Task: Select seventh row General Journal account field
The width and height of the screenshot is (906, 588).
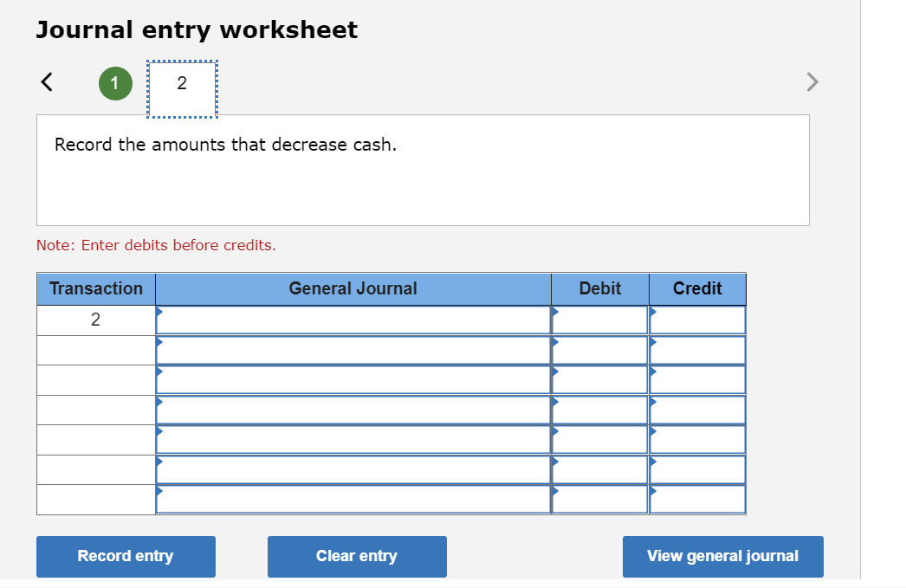Action: pyautogui.click(x=353, y=499)
